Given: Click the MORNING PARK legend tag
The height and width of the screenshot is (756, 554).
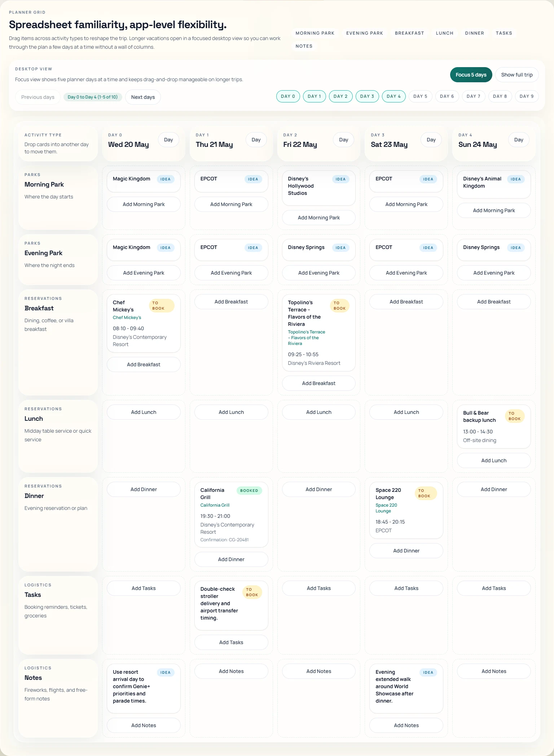Looking at the screenshot, I should click(315, 33).
